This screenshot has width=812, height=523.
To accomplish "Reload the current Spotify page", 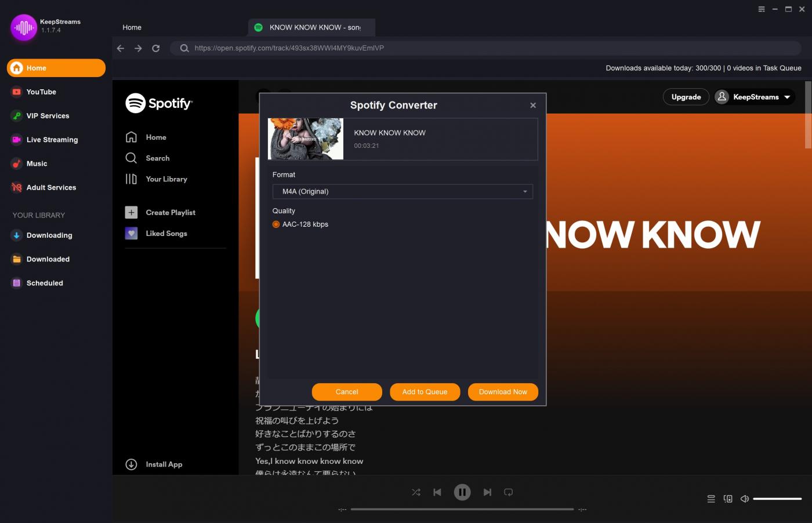I will click(x=155, y=48).
